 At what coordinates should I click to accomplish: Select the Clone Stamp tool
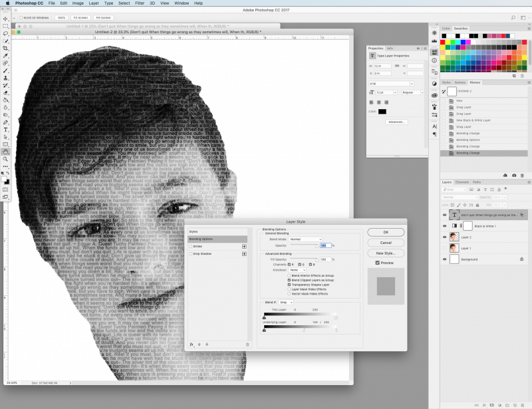pyautogui.click(x=5, y=78)
